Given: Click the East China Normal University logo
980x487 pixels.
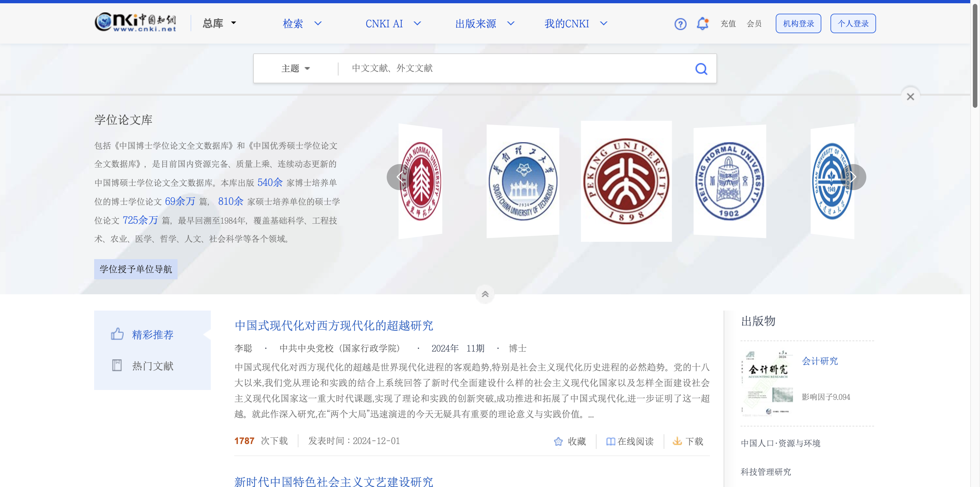Looking at the screenshot, I should click(x=420, y=181).
